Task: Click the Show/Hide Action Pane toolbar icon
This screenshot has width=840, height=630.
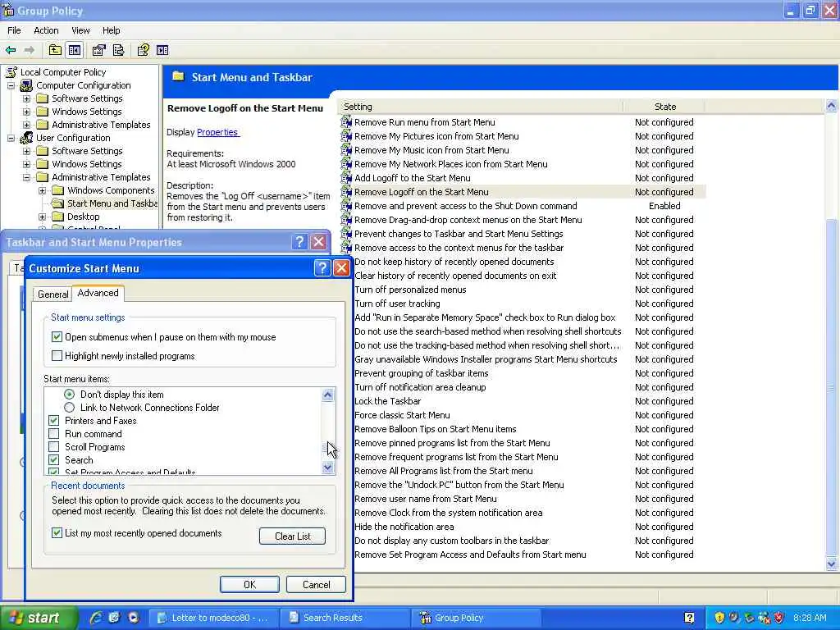Action: [162, 50]
